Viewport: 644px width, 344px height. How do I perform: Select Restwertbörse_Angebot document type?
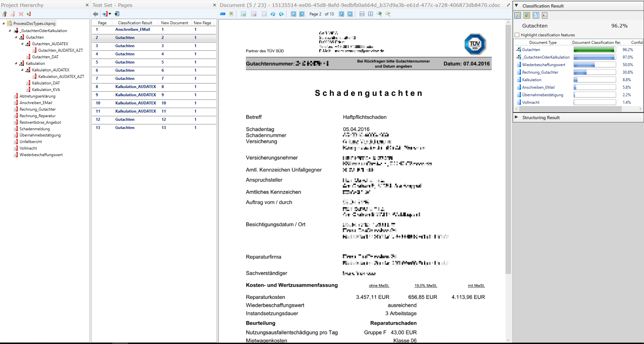click(x=40, y=122)
